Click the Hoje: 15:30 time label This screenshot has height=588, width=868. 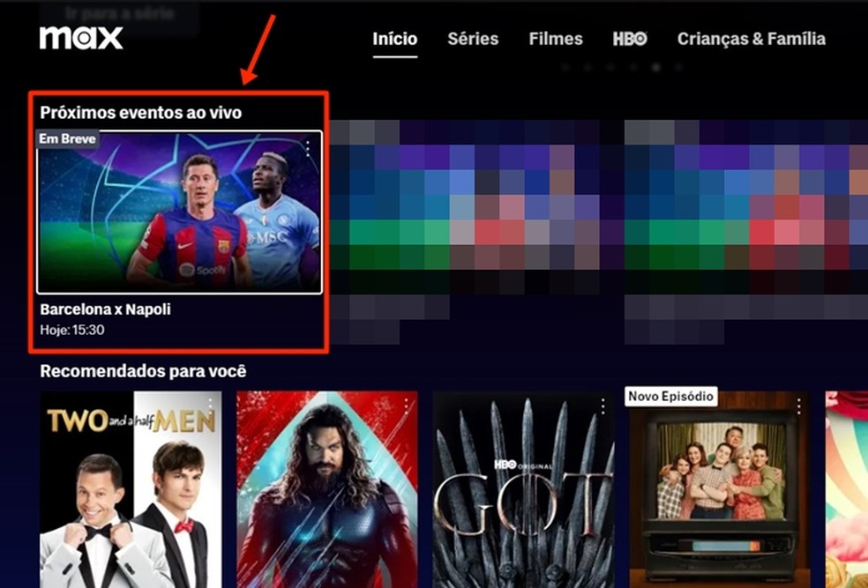click(72, 331)
